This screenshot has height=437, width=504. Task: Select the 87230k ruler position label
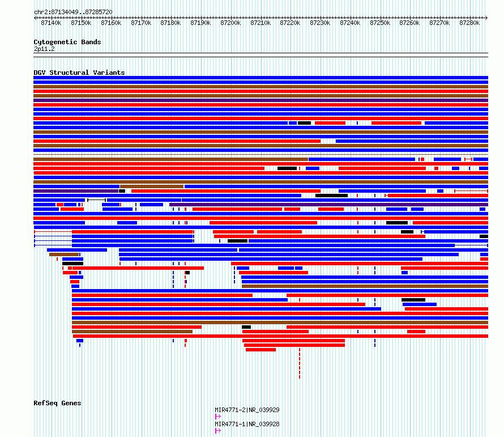click(320, 23)
